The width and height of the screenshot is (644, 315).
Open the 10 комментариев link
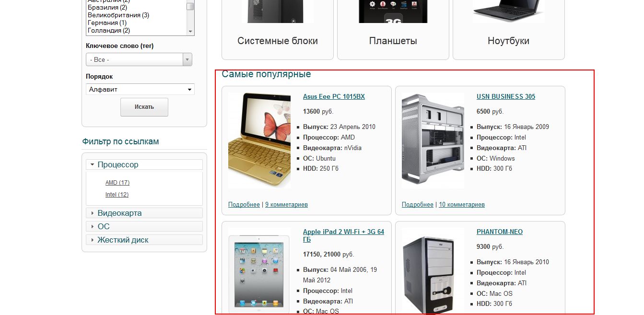pos(462,204)
